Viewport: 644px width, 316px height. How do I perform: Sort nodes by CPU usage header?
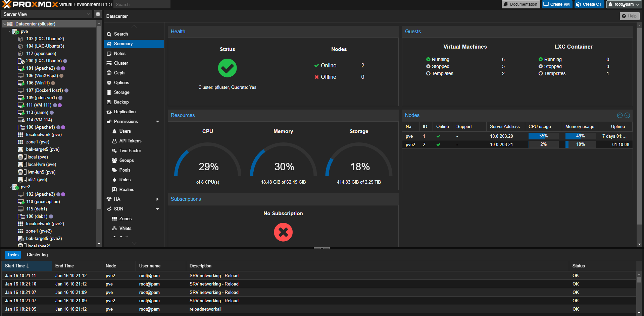click(x=543, y=127)
